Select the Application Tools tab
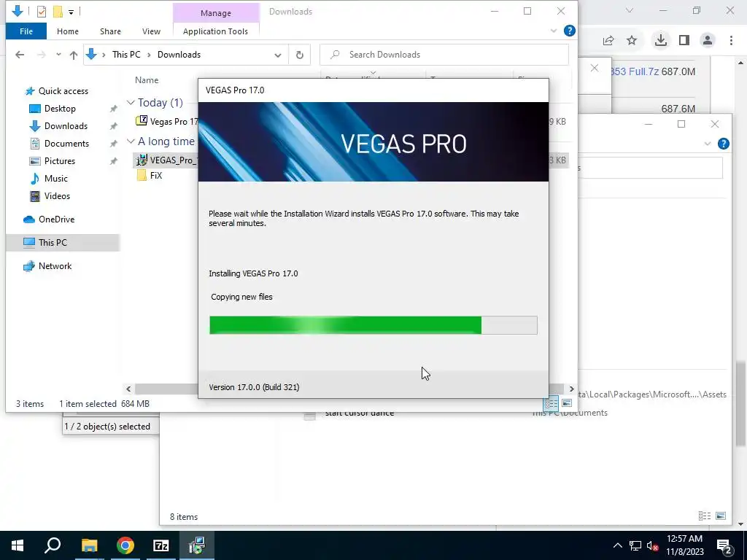This screenshot has width=747, height=560. click(215, 31)
